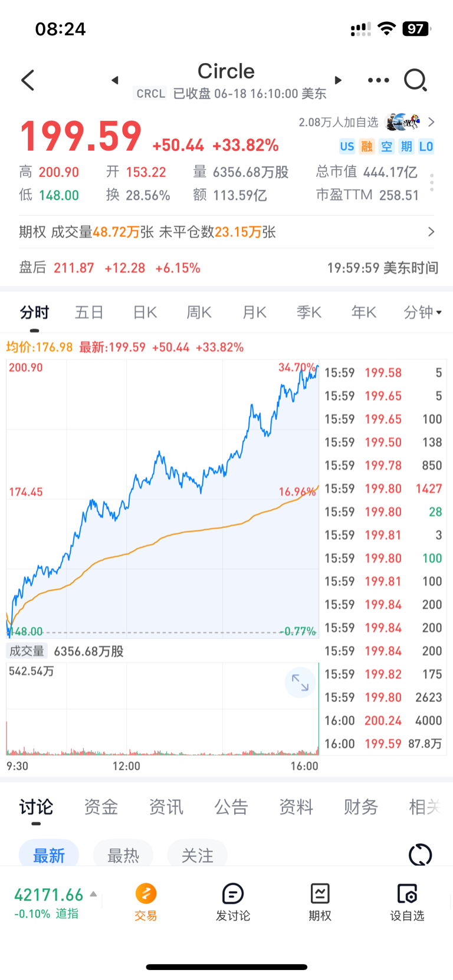This screenshot has height=980, width=453.
Task: Tap the US market tag
Action: tap(347, 147)
